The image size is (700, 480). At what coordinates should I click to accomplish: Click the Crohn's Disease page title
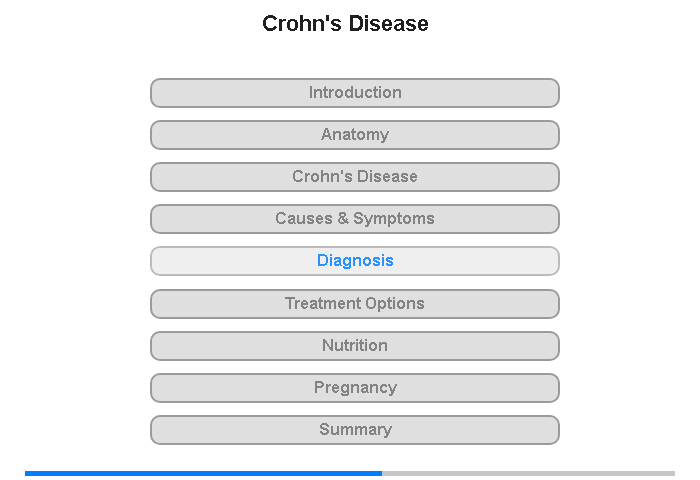click(345, 24)
